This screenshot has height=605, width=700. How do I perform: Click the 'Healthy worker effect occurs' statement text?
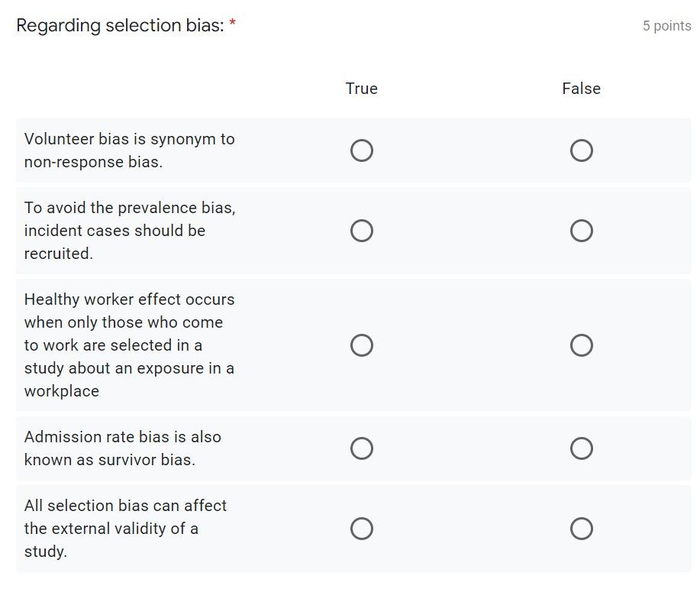pyautogui.click(x=130, y=345)
